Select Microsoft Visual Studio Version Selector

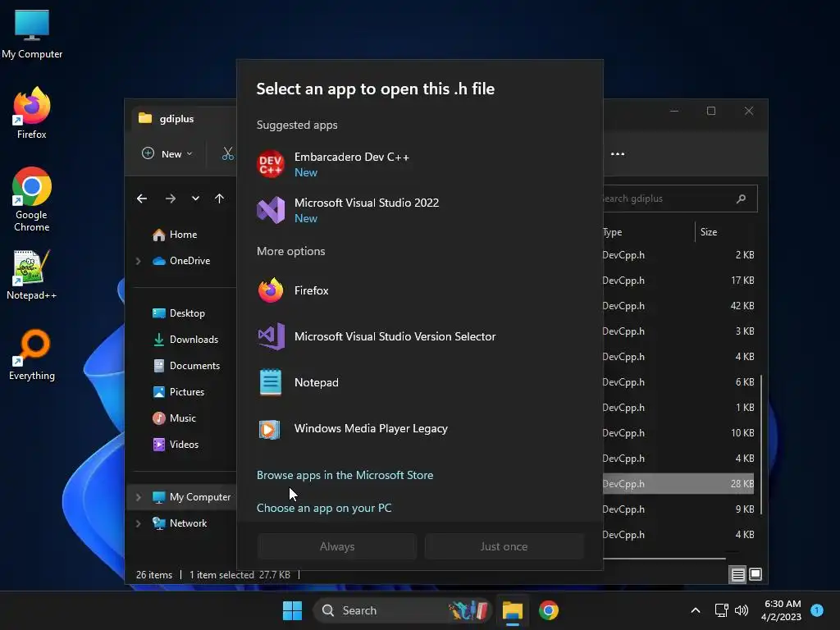419,336
